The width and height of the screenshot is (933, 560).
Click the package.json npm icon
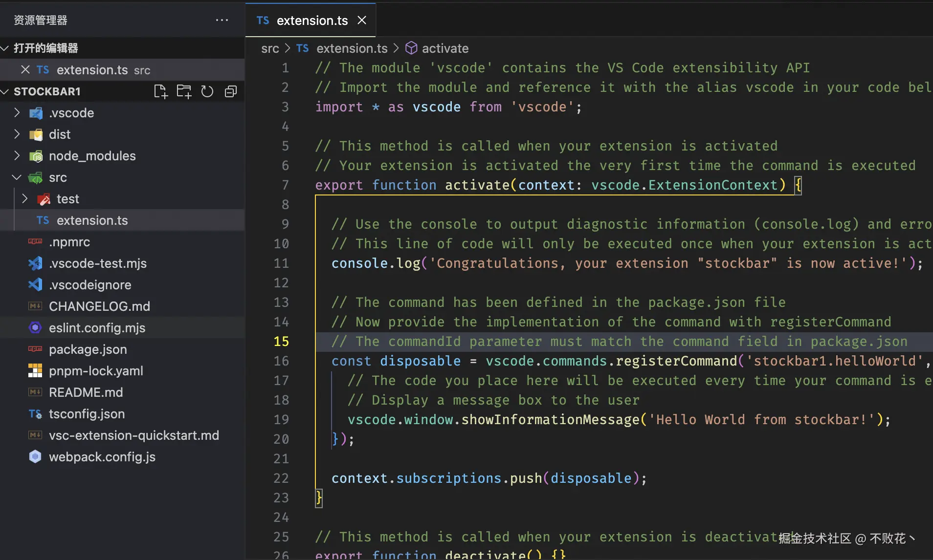[35, 349]
